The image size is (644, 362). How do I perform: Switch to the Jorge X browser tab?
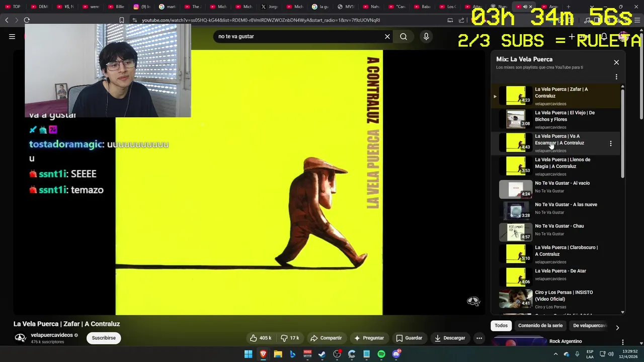(269, 7)
